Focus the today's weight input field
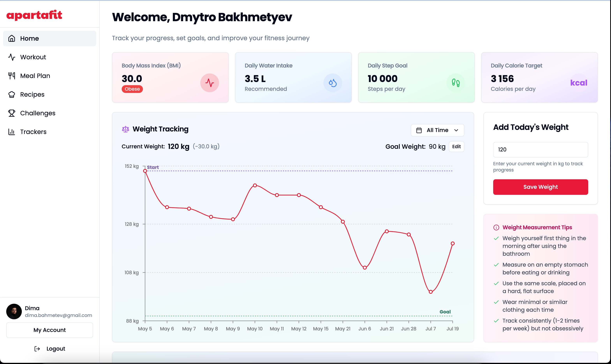The image size is (611, 364). [x=540, y=150]
